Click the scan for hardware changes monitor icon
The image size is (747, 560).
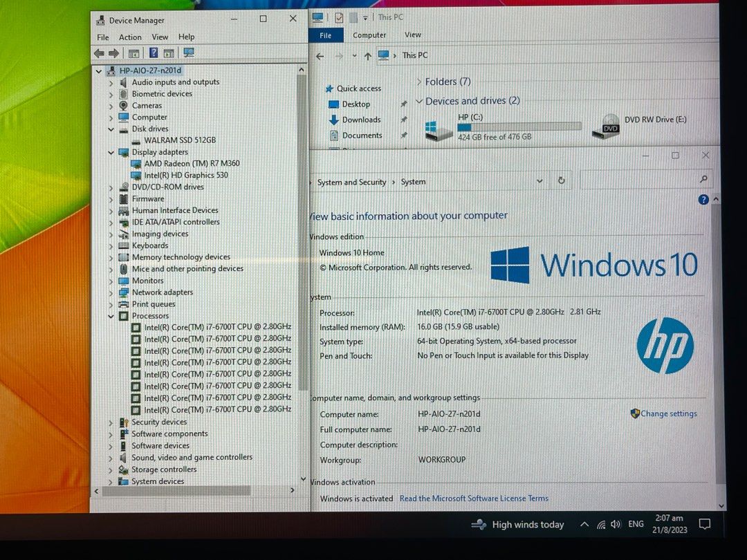point(189,53)
